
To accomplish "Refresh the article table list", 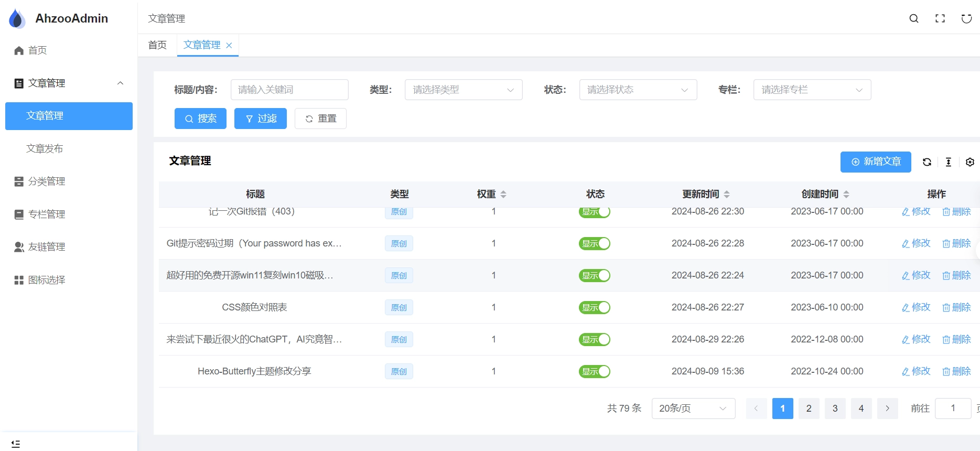I will (x=927, y=162).
